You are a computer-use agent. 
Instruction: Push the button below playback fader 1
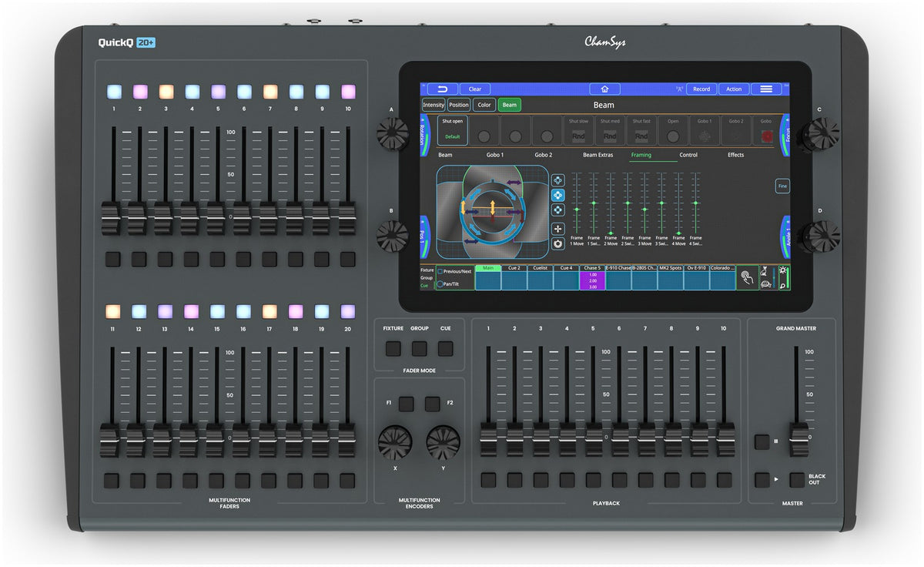pyautogui.click(x=489, y=480)
